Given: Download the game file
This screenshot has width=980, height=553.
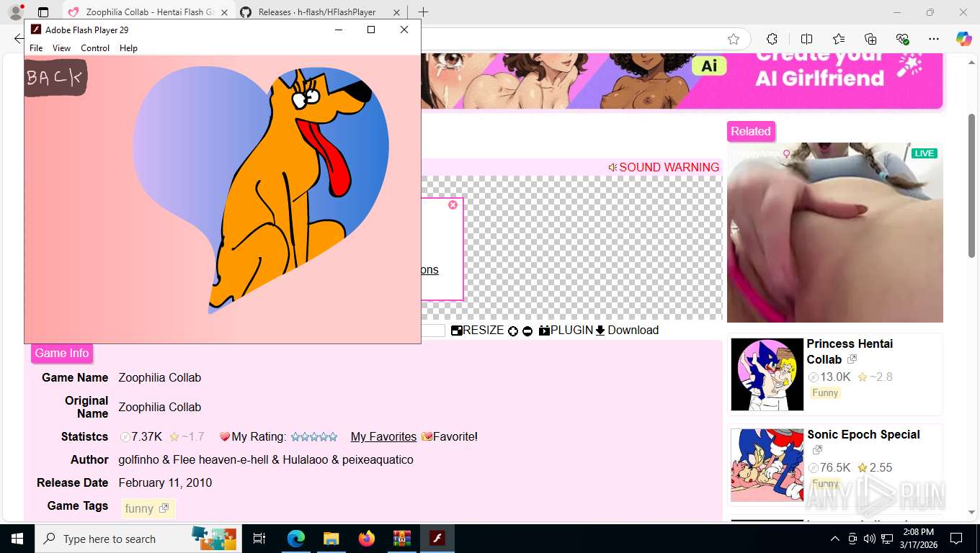Looking at the screenshot, I should pos(627,331).
